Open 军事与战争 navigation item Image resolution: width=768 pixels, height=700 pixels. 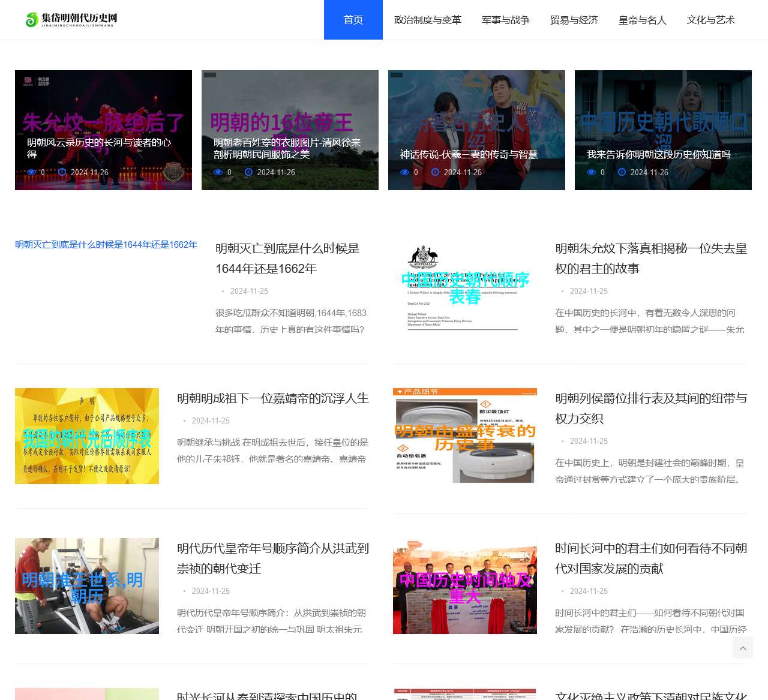click(x=505, y=20)
